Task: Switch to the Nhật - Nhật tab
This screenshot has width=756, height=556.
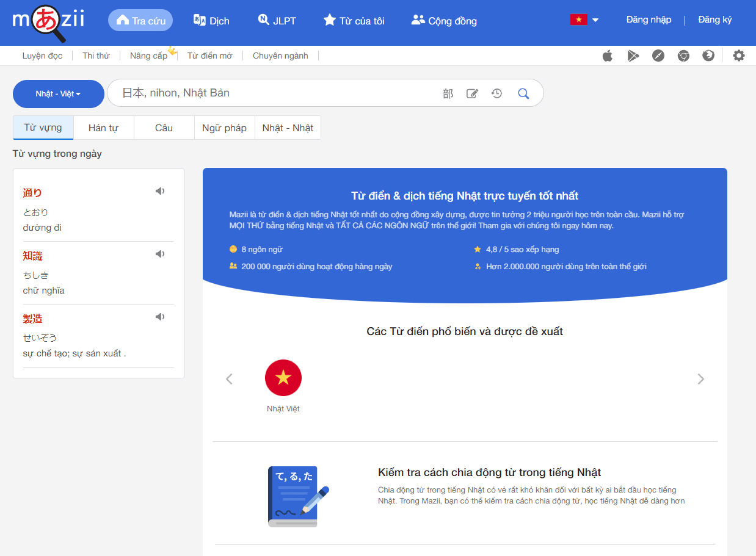Action: click(288, 128)
